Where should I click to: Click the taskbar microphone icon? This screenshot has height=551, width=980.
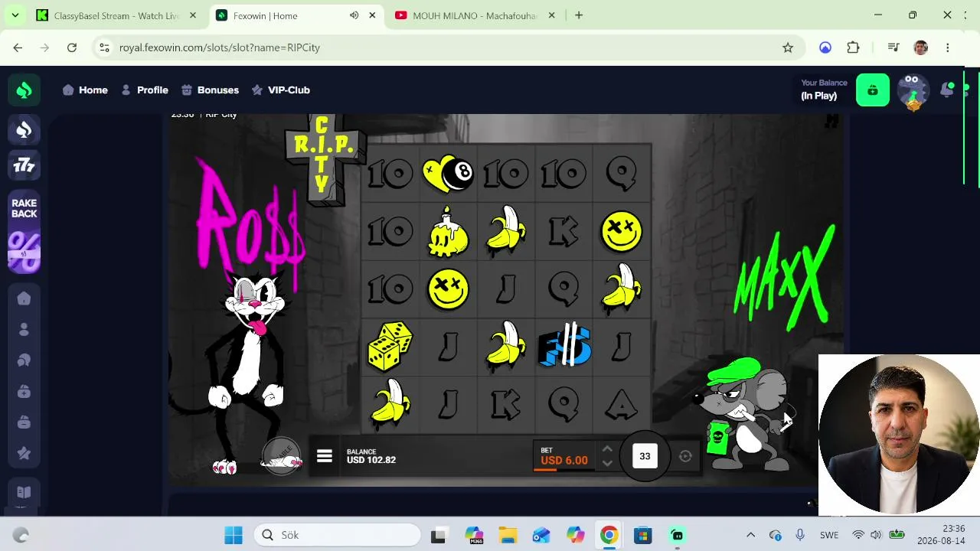pyautogui.click(x=800, y=535)
